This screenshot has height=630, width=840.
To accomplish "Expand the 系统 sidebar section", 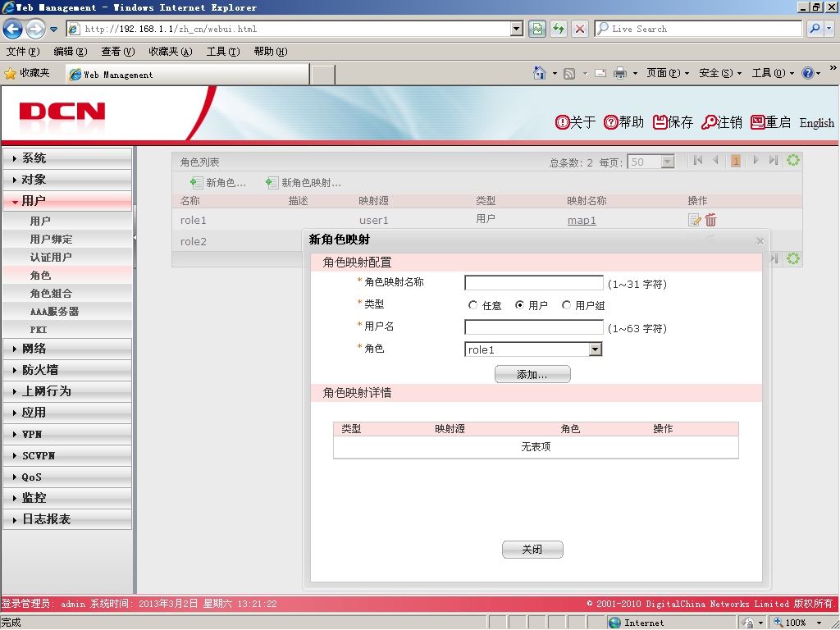I will [x=67, y=158].
